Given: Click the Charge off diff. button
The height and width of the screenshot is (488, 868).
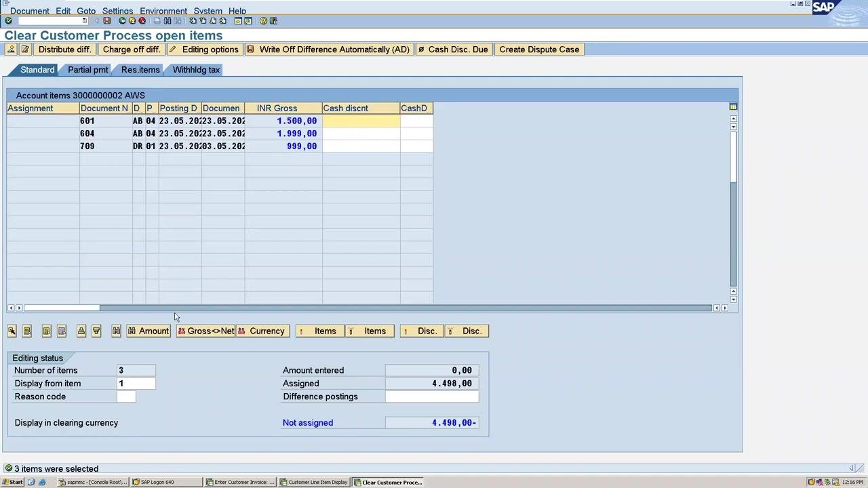Looking at the screenshot, I should click(x=132, y=49).
